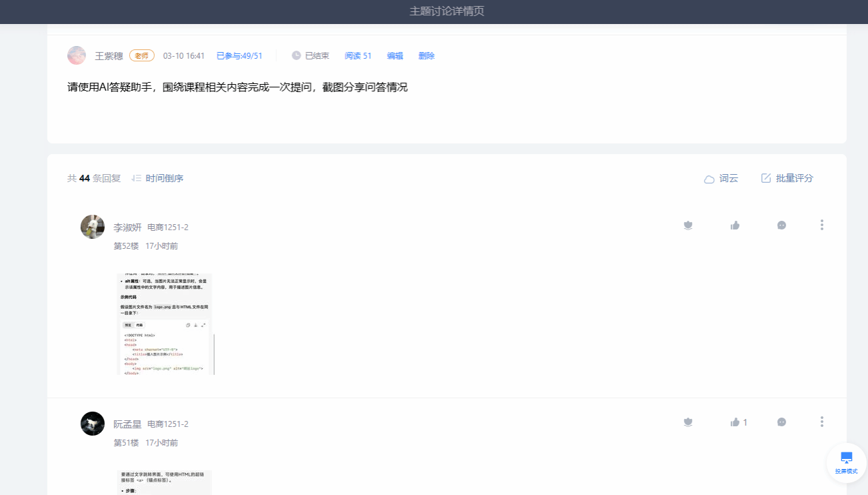Open three-dot more menu for 李淑妍's reply

(x=821, y=225)
